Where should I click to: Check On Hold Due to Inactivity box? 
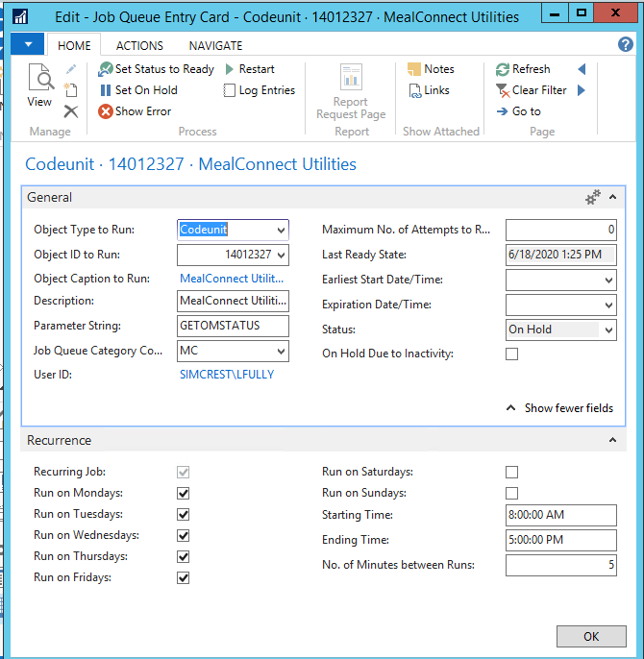click(511, 354)
